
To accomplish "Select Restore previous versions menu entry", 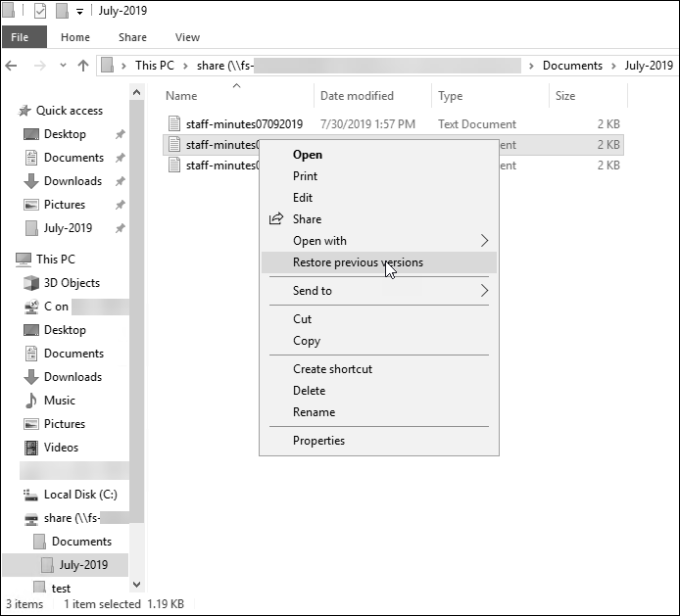I will 358,262.
